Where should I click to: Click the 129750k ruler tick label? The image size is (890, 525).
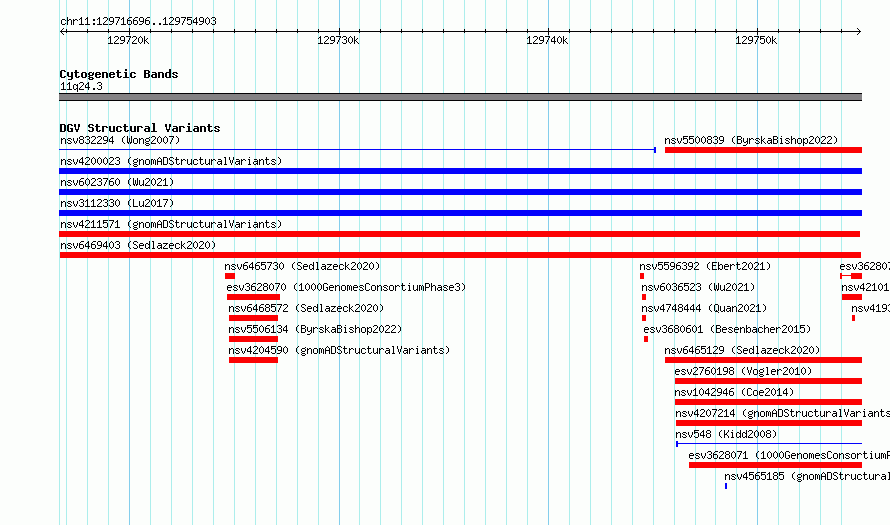[756, 40]
